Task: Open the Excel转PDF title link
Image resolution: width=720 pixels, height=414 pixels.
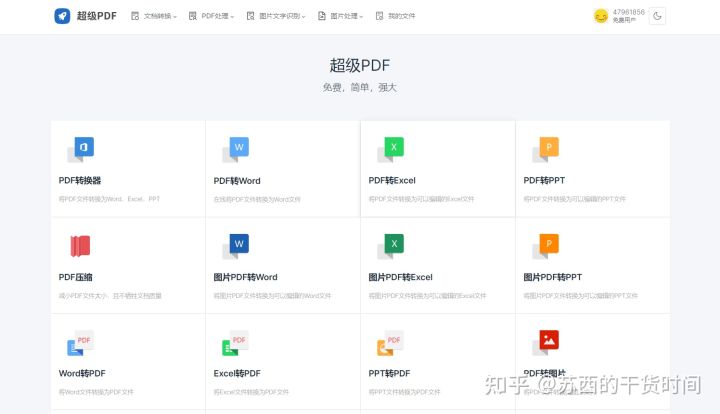Action: click(237, 374)
